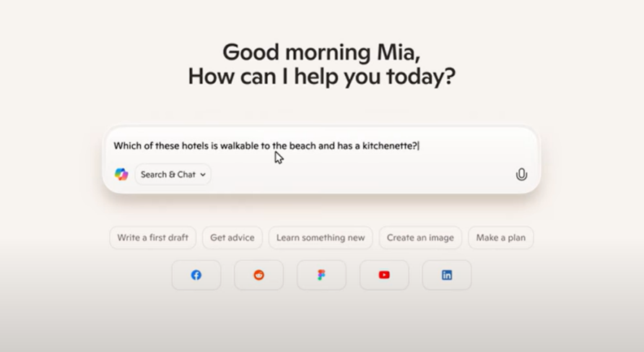Click the word "kitchenette" in the prompt
The image size is (644, 352).
[390, 146]
